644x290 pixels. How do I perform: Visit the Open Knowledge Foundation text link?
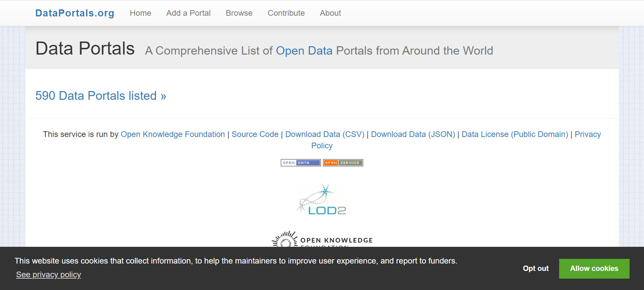(x=173, y=134)
